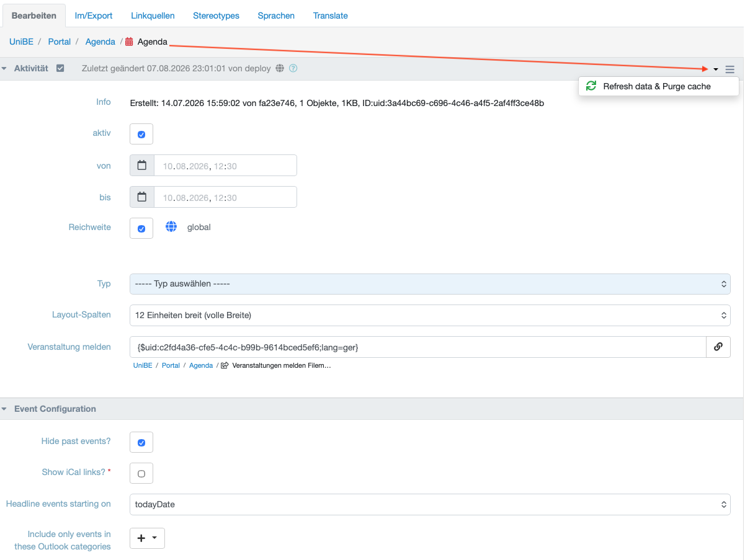Image resolution: width=745 pixels, height=560 pixels.
Task: Click Portal link under Veranstaltung melden
Action: point(171,366)
